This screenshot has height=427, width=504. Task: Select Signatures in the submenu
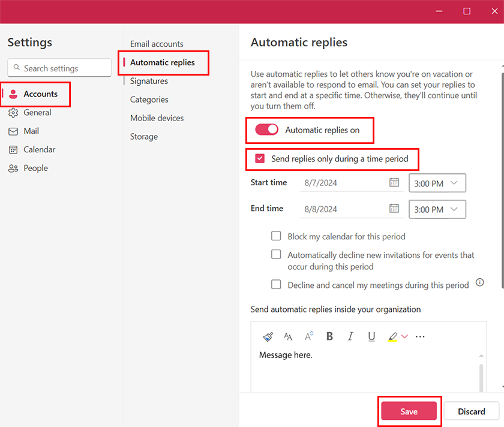coord(149,81)
